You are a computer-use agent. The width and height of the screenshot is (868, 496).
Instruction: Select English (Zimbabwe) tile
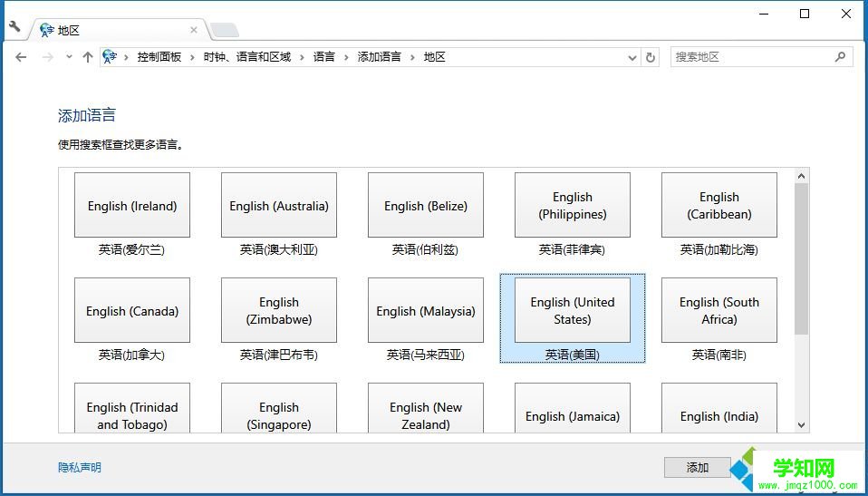click(x=279, y=310)
